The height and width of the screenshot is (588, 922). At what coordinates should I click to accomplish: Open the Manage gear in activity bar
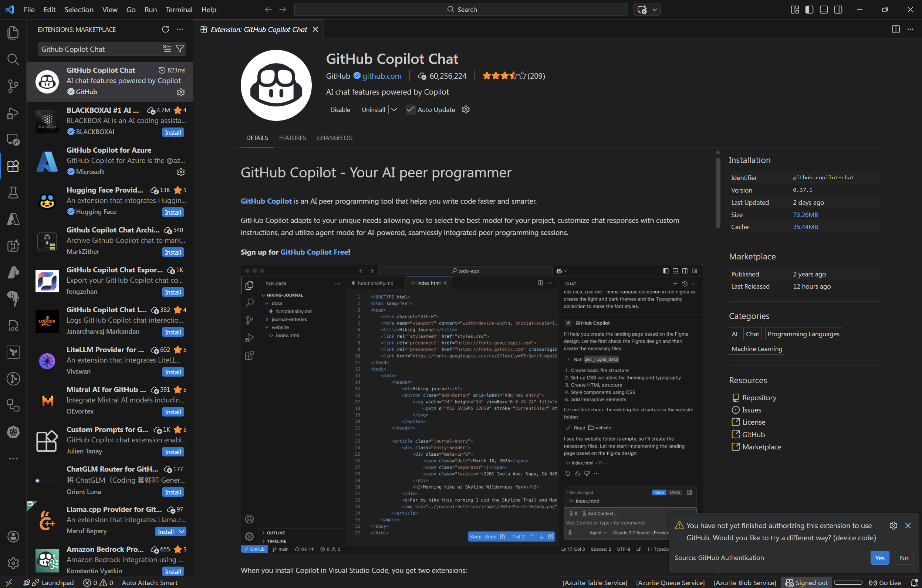(13, 563)
